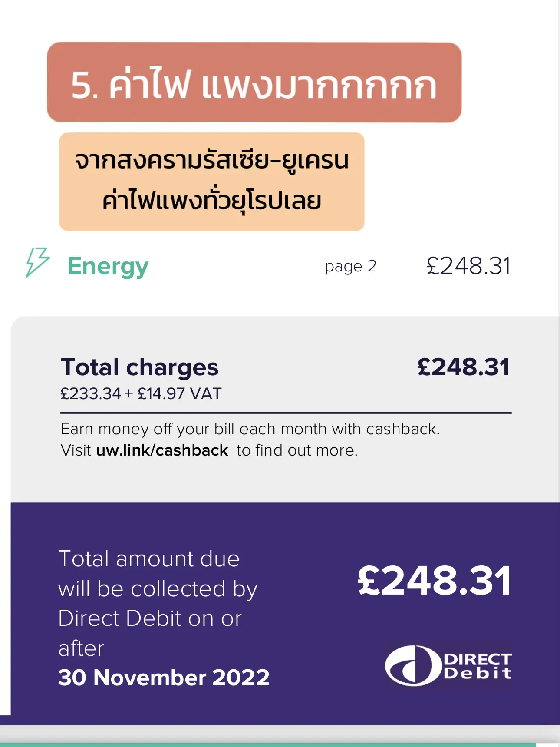This screenshot has width=560, height=747.
Task: Click the "จากสงครามรัสเซีย-ยูเครน" caption line
Action: pyautogui.click(x=211, y=160)
